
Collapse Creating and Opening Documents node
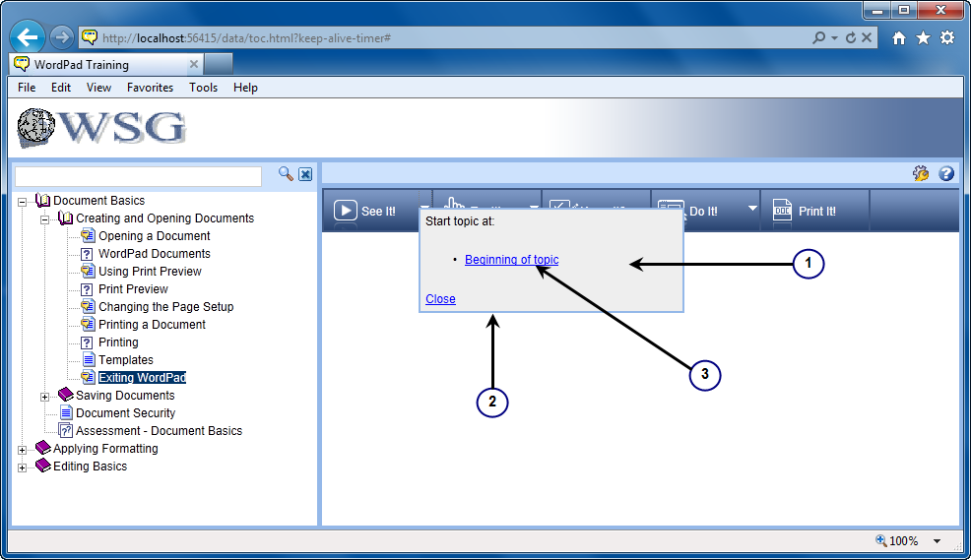(44, 219)
